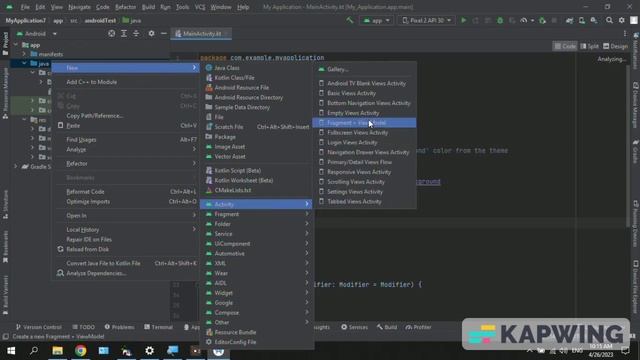The height and width of the screenshot is (360, 640).
Task: Switch to the MainActivity.kt editor tab
Action: click(x=202, y=33)
